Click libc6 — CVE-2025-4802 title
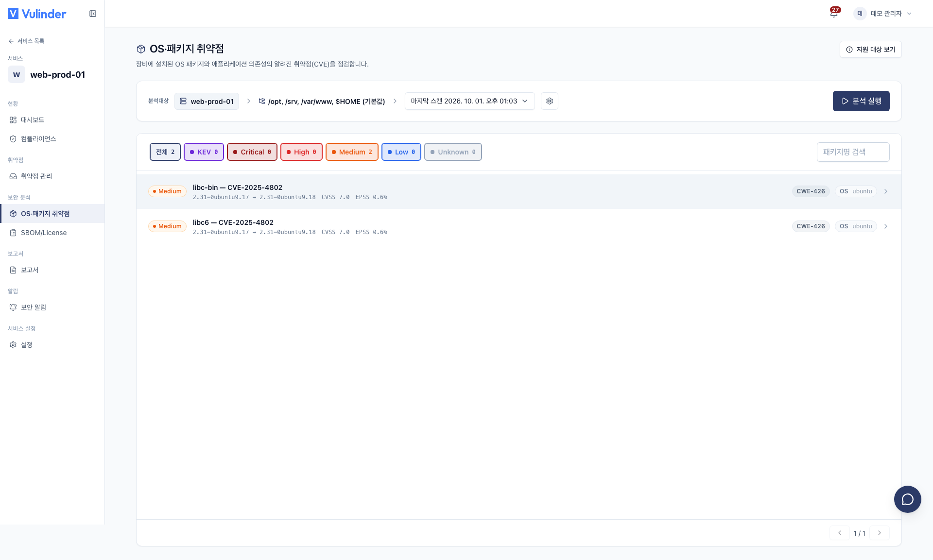Viewport: 933px width, 560px height. [x=233, y=222]
